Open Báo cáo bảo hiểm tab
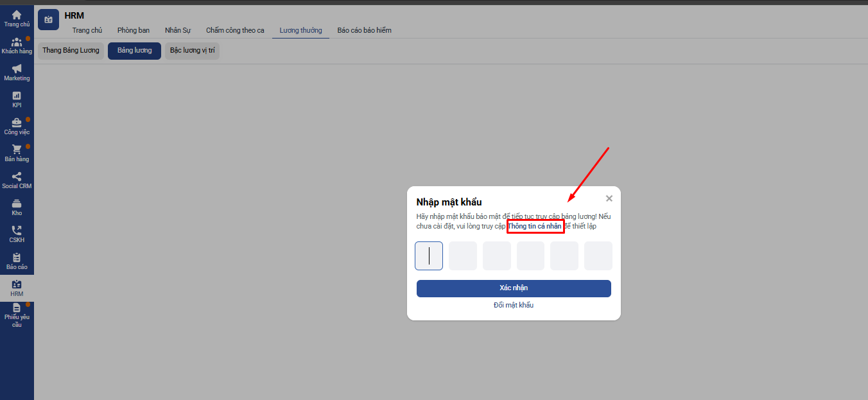868x400 pixels. [364, 30]
